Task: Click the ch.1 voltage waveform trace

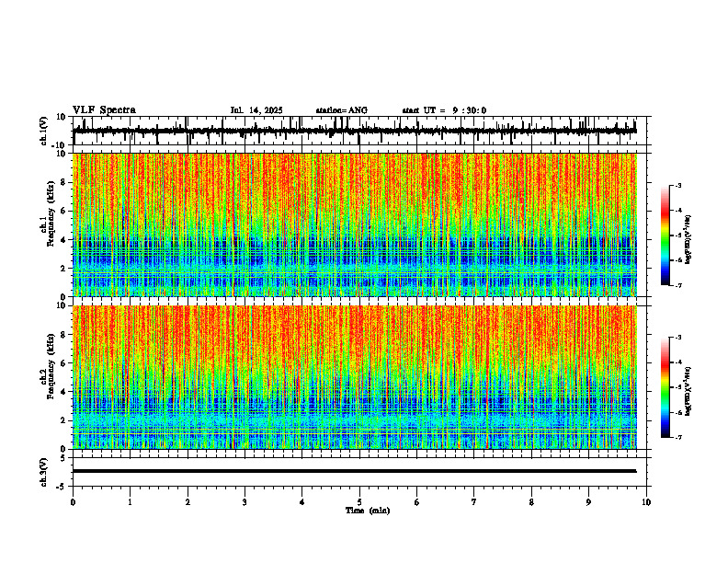Action: coord(354,131)
